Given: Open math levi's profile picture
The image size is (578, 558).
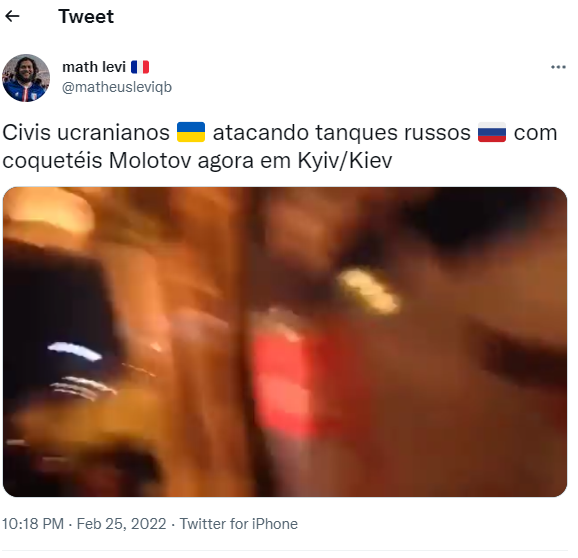Looking at the screenshot, I should point(26,78).
